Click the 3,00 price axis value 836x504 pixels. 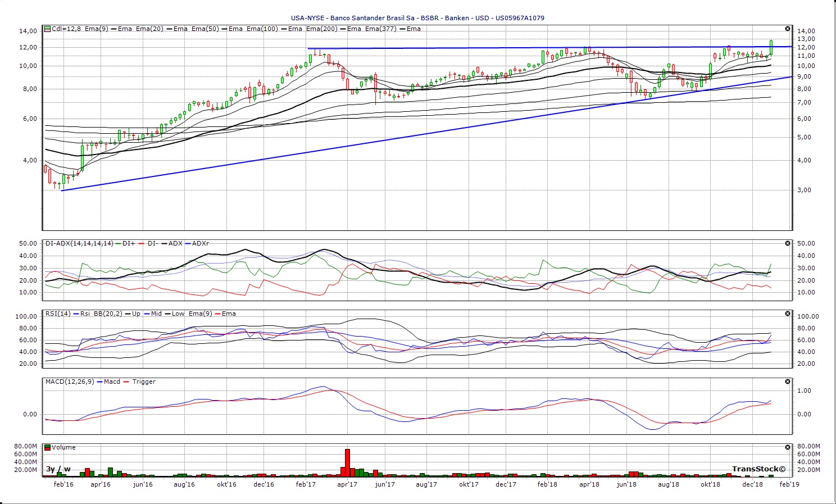(804, 190)
